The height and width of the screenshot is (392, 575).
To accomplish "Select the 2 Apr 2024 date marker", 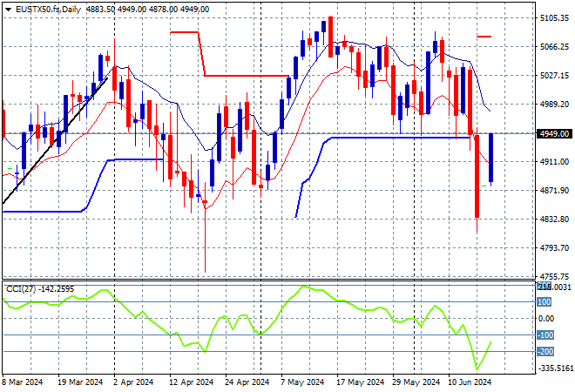I will coord(133,382).
